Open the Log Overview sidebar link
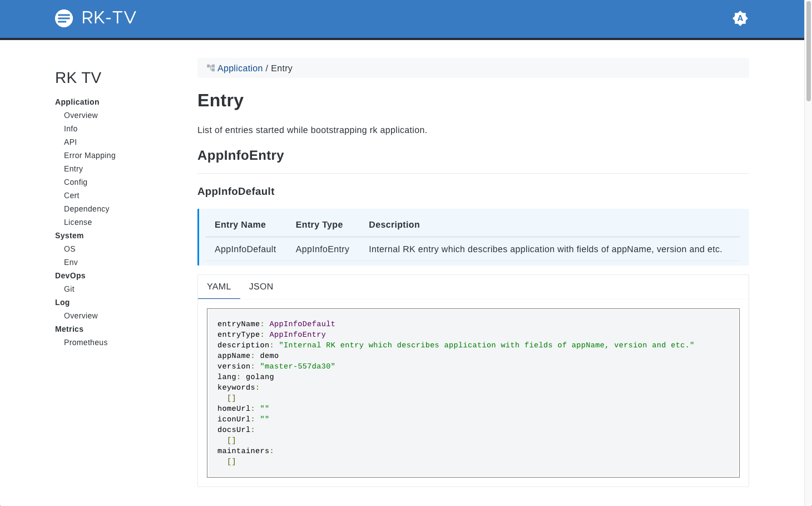This screenshot has width=812, height=506. point(81,316)
